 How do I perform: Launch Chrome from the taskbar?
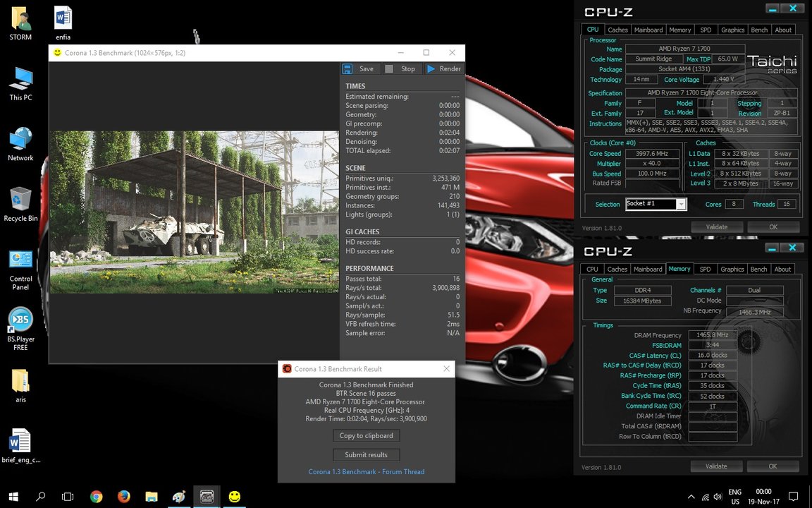tap(96, 497)
